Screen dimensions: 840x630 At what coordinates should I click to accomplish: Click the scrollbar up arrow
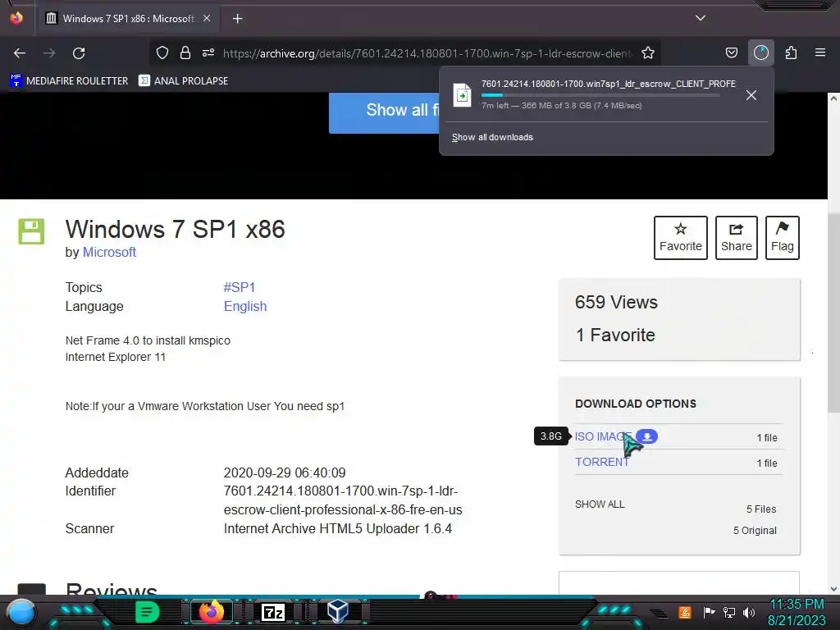[x=833, y=98]
